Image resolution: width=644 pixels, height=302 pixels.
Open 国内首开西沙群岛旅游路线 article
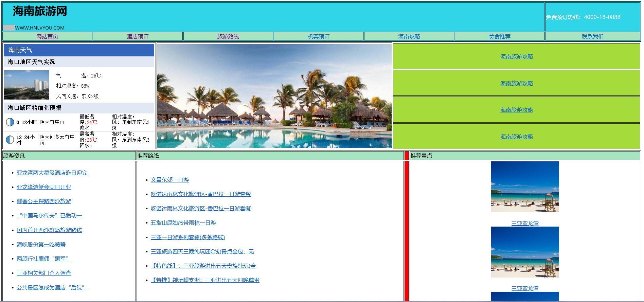(x=49, y=230)
